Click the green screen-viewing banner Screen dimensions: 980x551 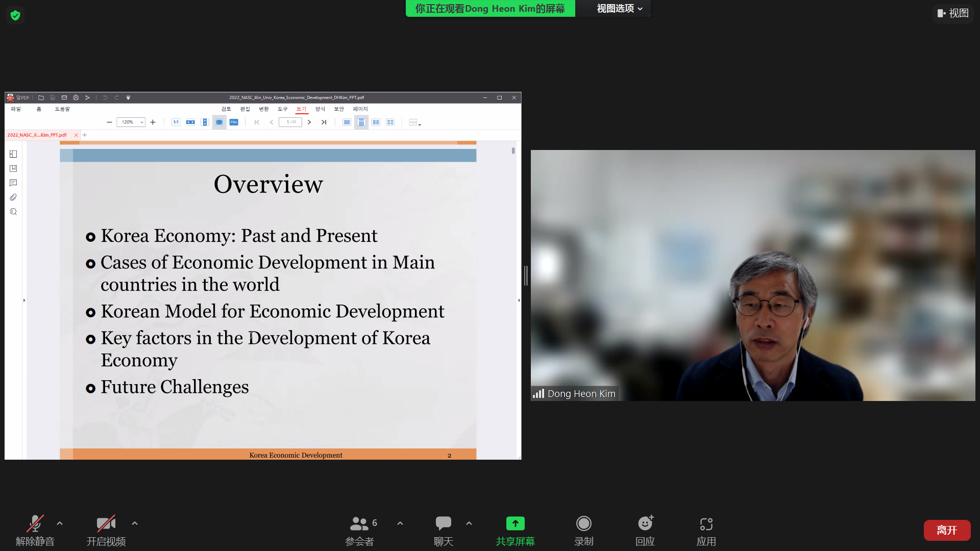(490, 9)
